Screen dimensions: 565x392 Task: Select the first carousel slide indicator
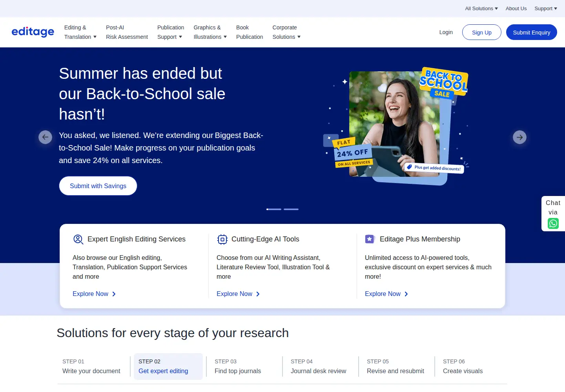point(274,209)
